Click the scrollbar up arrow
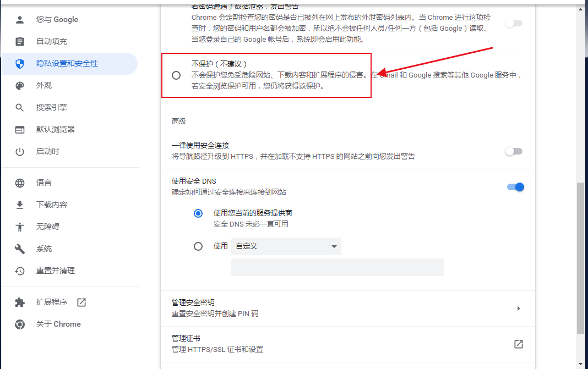588x369 pixels. tap(580, 9)
